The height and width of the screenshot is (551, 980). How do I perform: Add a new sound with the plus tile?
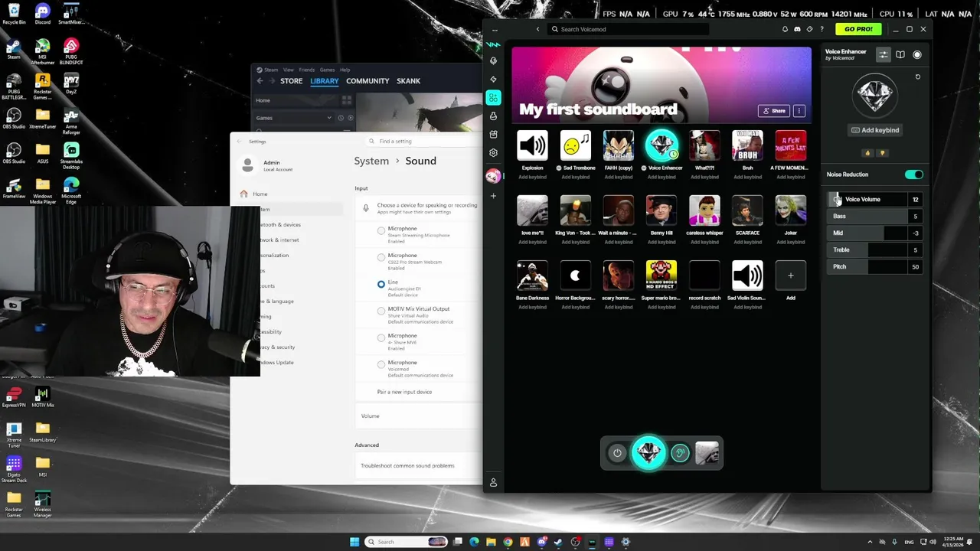click(x=790, y=275)
